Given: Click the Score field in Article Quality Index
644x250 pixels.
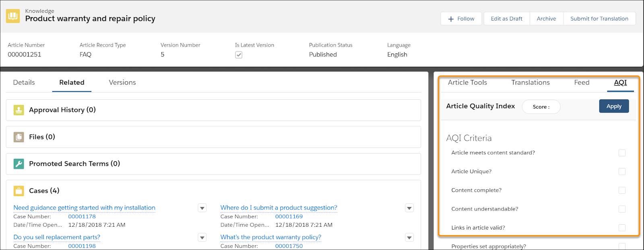Looking at the screenshot, I should [541, 107].
